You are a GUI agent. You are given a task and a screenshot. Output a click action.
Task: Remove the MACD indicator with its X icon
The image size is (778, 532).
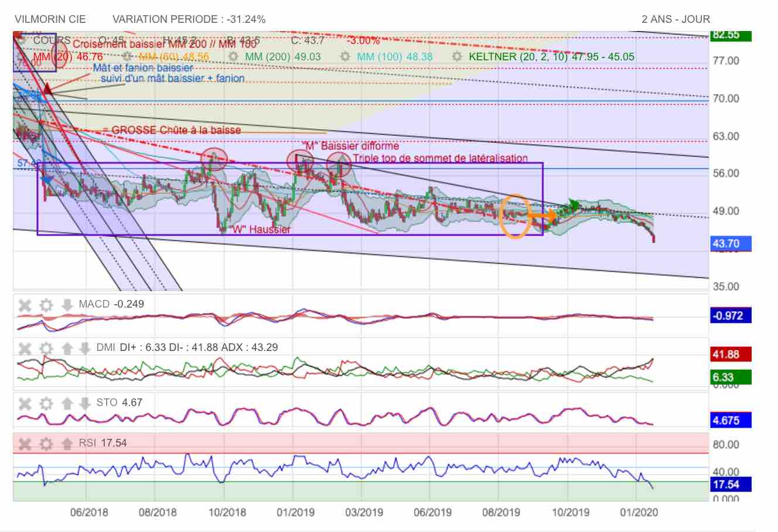(25, 305)
